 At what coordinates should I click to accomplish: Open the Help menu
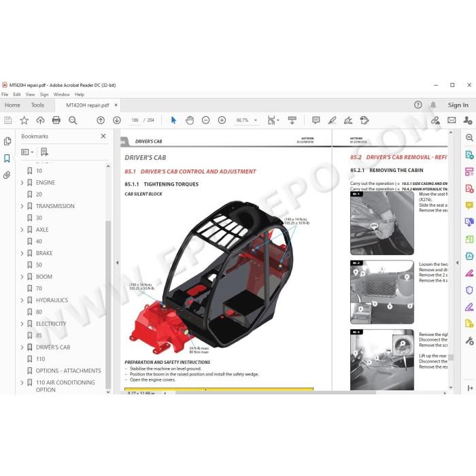point(80,95)
